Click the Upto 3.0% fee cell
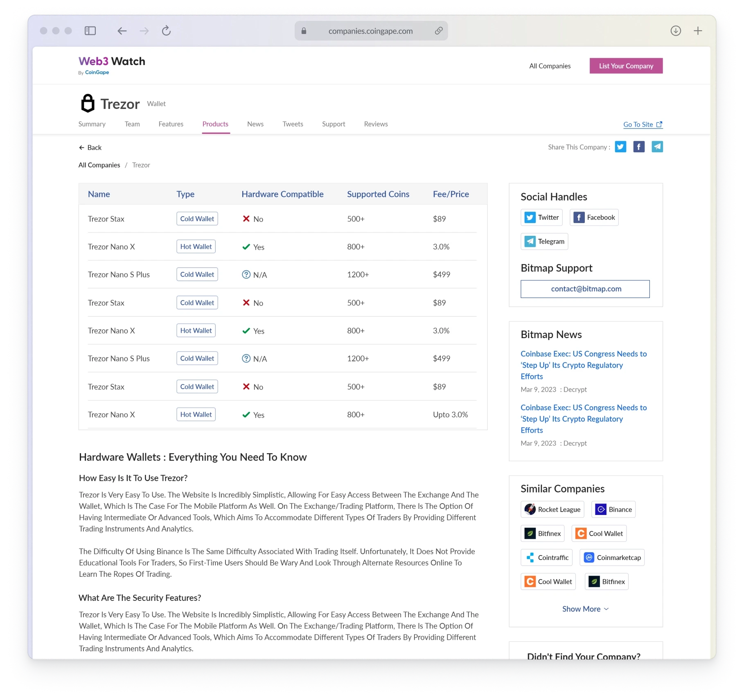 tap(451, 415)
